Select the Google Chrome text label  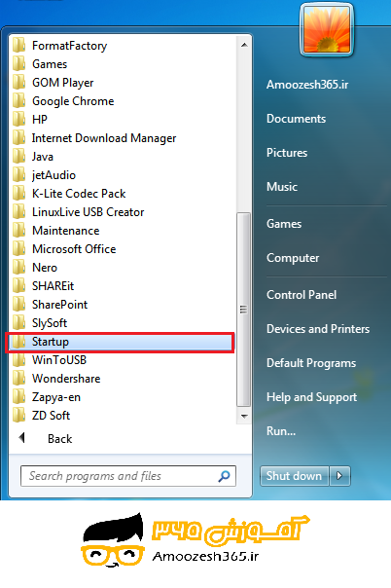73,101
